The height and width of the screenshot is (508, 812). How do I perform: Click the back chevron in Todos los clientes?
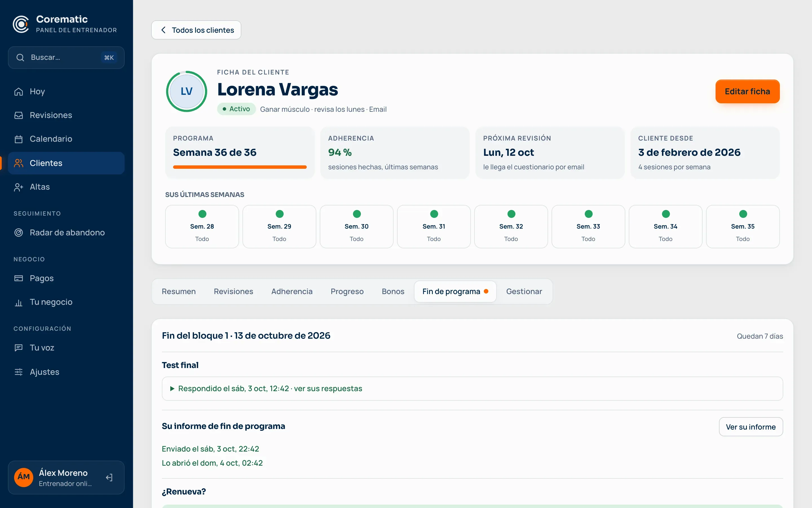coord(163,30)
